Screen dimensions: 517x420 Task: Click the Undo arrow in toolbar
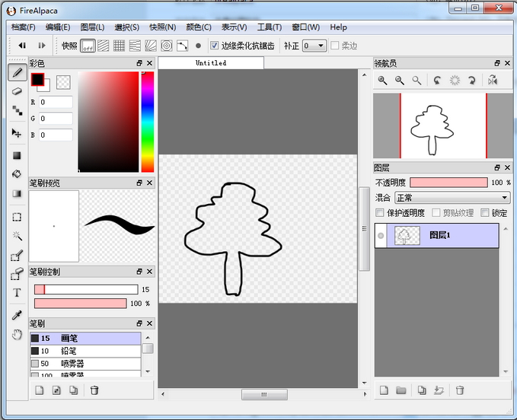22,46
